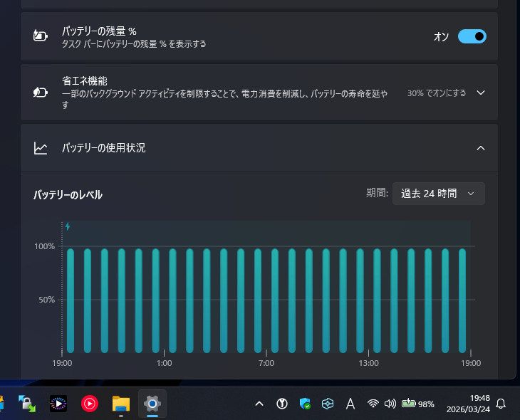Click the speaker volume tray icon

[x=390, y=404]
